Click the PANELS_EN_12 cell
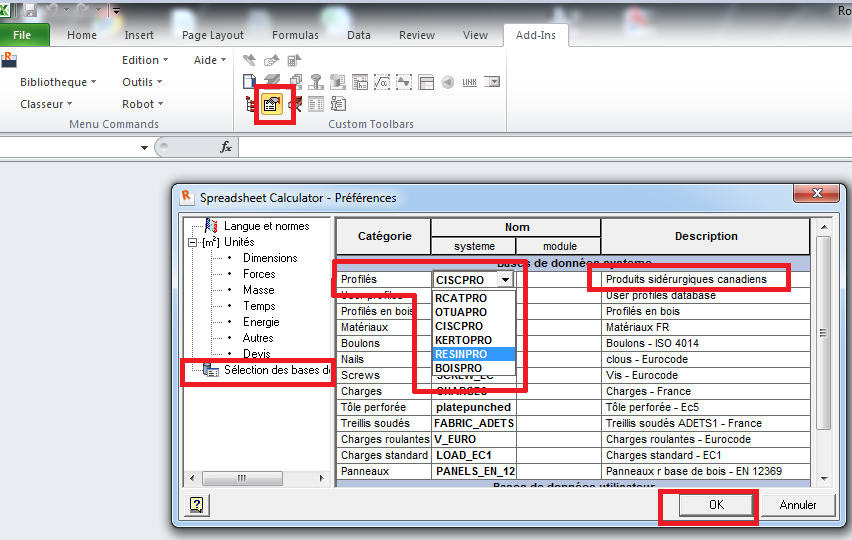 click(474, 471)
